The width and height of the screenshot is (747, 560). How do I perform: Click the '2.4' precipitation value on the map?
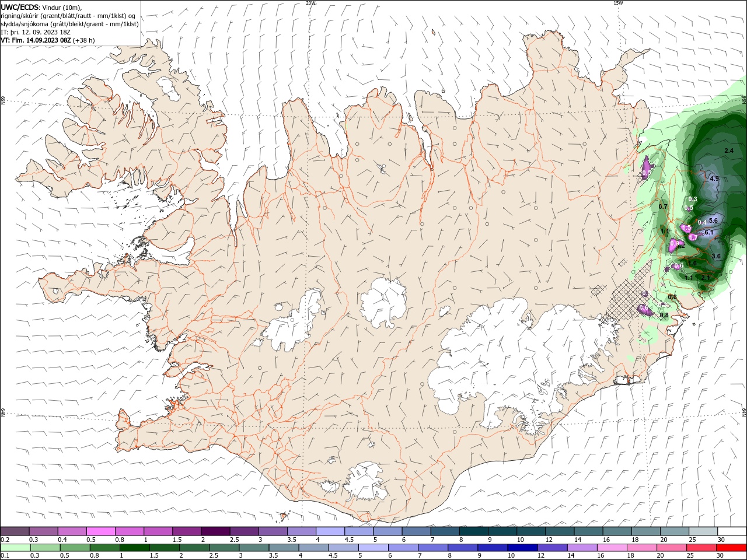click(728, 151)
